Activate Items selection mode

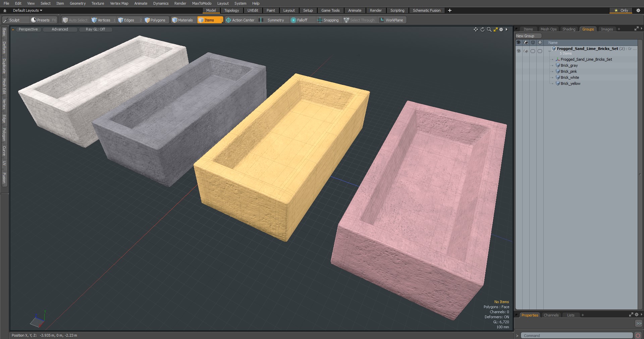pyautogui.click(x=210, y=20)
